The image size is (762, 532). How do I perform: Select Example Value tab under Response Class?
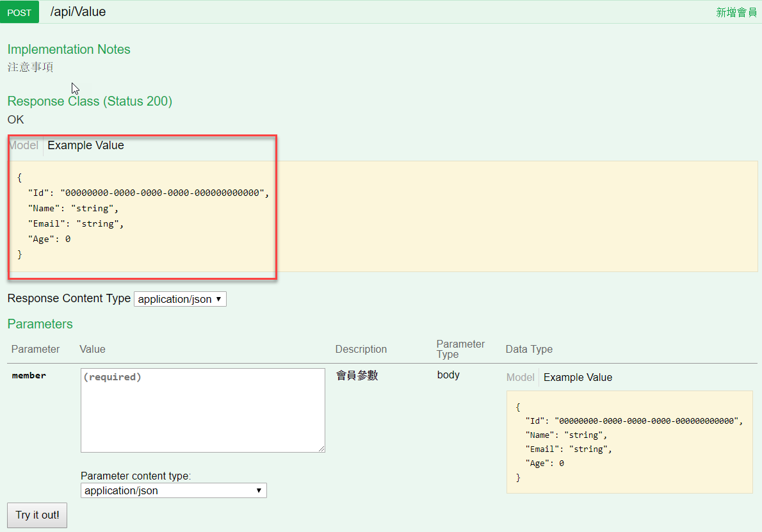tap(86, 145)
